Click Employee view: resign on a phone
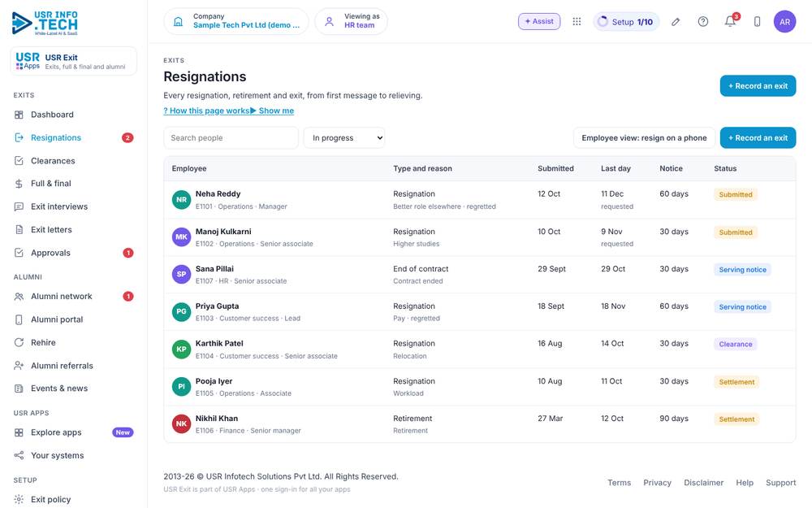812x508 pixels. point(644,138)
